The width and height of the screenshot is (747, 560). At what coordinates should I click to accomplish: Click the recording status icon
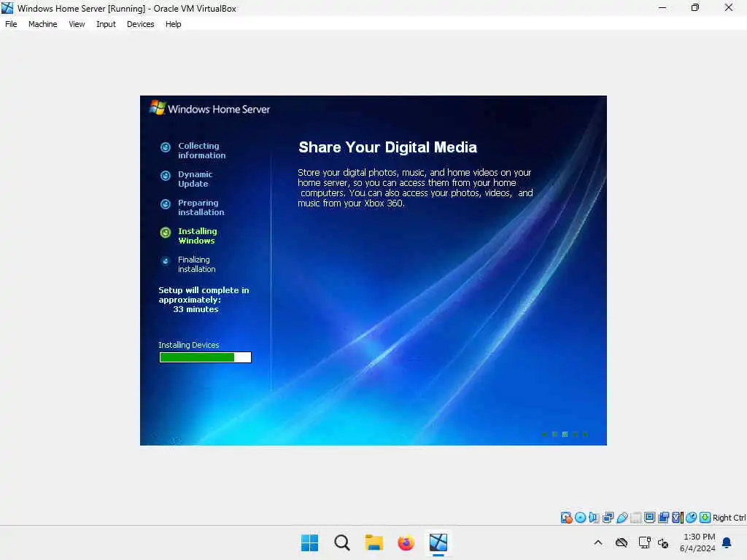[x=663, y=517]
